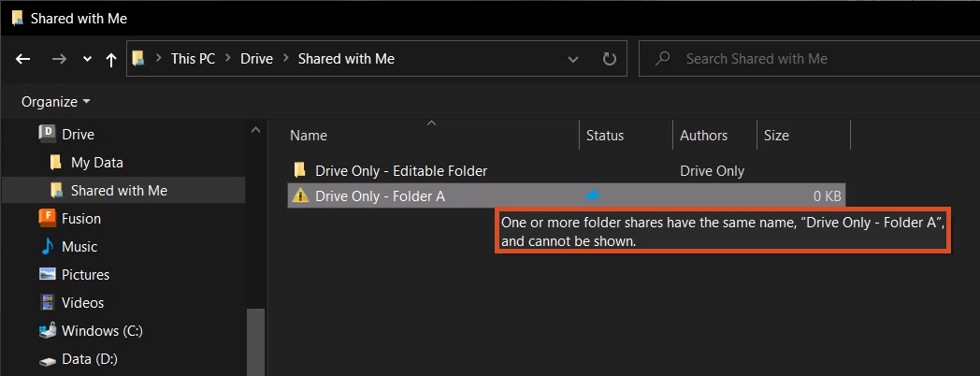Expand the address bar history dropdown
980x376 pixels.
[x=573, y=59]
